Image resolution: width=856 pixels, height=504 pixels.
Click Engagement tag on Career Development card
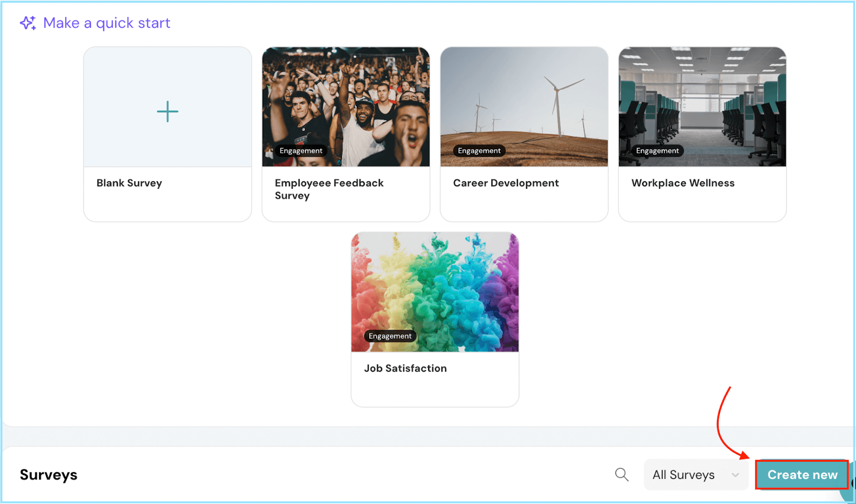[x=479, y=151]
